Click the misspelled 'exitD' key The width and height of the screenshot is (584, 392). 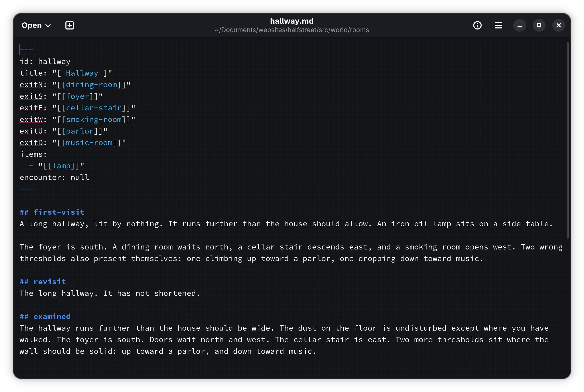point(31,143)
